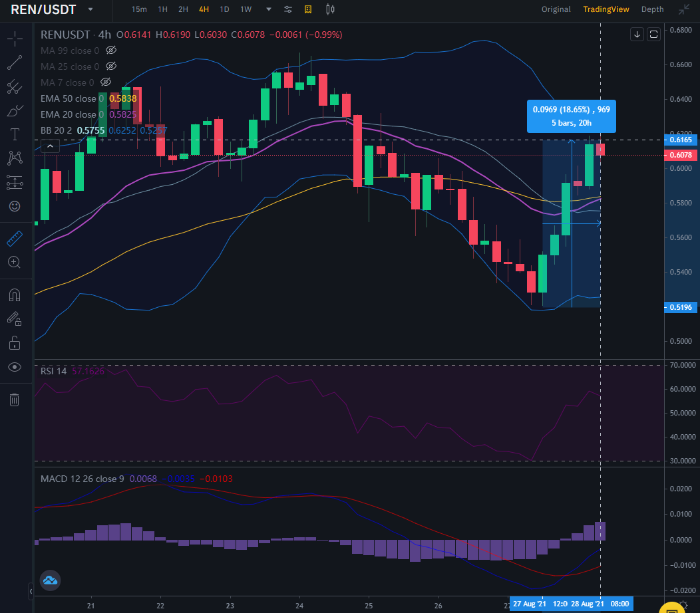Open the indicators icon in top bar
The width and height of the screenshot is (700, 613).
coord(308,9)
